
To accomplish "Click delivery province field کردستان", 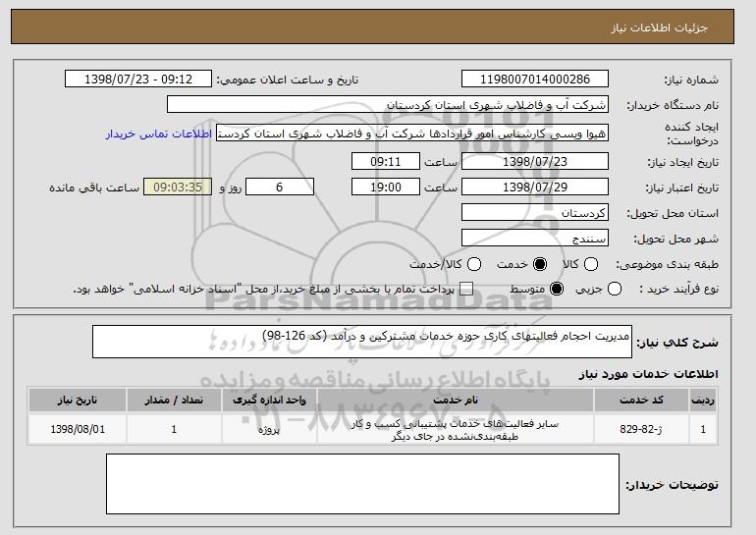I will 535,213.
